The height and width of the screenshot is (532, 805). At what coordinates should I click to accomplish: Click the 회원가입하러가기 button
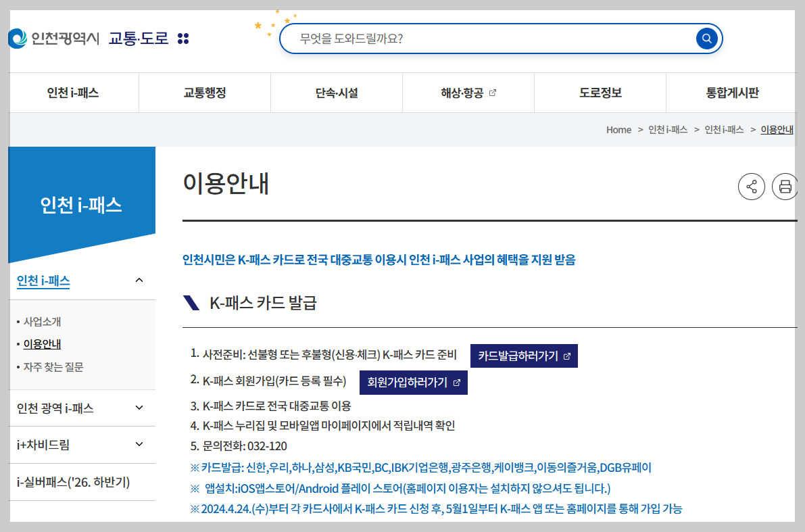[x=413, y=382]
